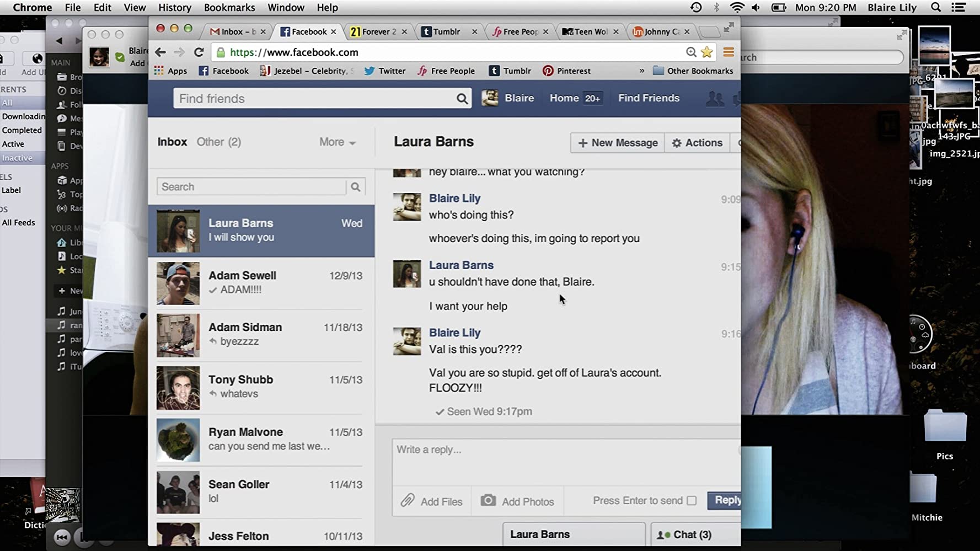Open the friend requests icon

715,99
